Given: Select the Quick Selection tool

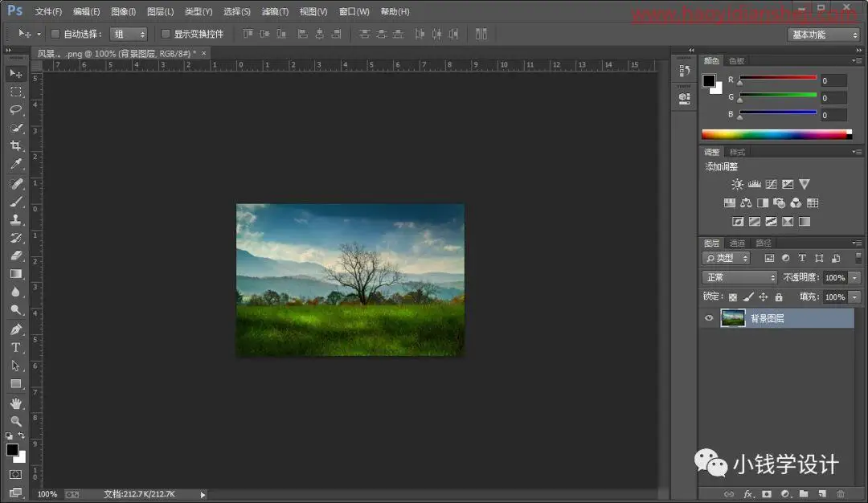Looking at the screenshot, I should pos(16,128).
